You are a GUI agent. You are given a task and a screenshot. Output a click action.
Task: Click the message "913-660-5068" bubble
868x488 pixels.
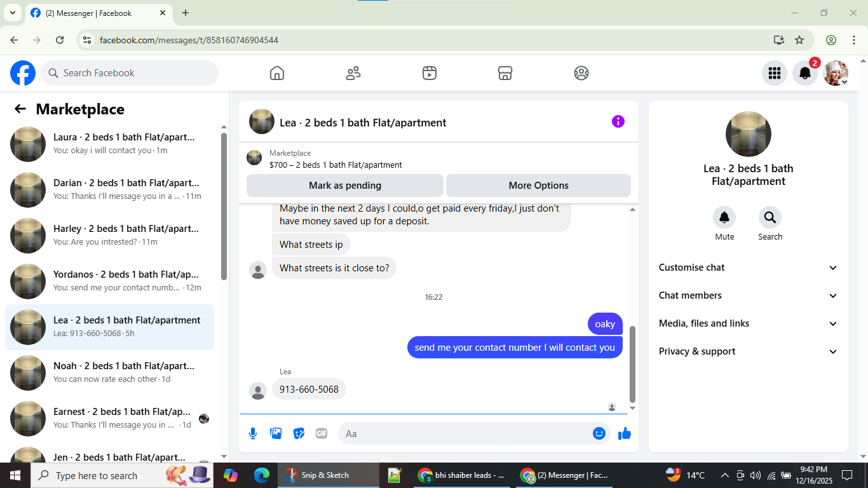click(309, 390)
